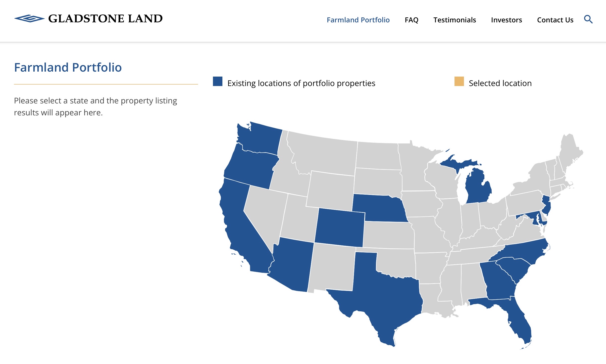The height and width of the screenshot is (364, 606).
Task: Open the Investors link
Action: [x=506, y=20]
